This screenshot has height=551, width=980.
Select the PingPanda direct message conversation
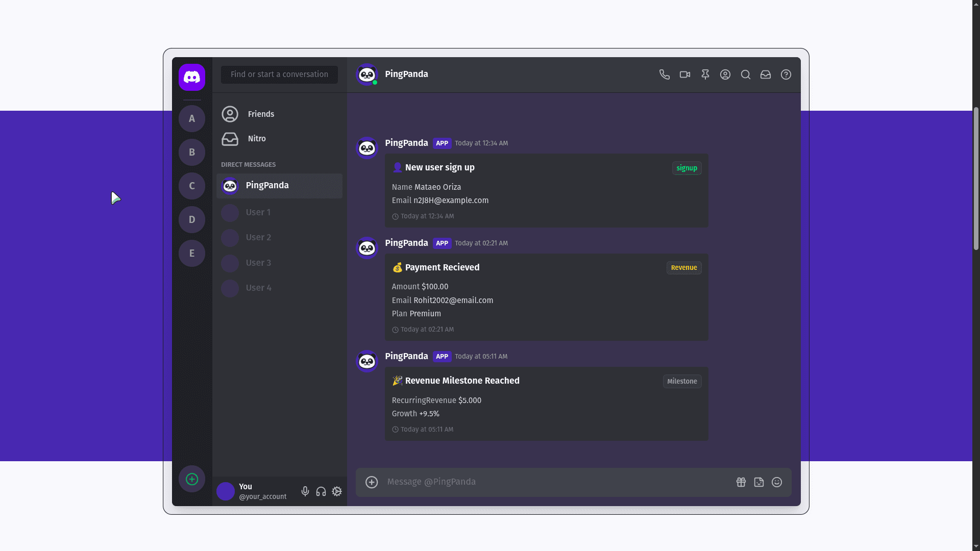point(267,186)
